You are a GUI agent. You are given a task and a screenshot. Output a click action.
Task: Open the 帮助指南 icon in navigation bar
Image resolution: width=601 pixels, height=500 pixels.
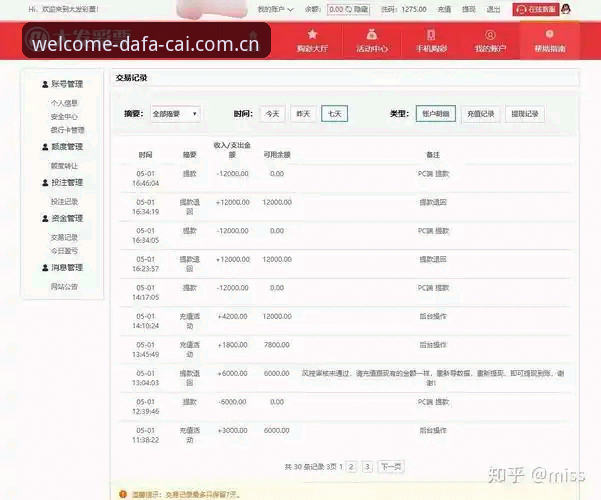pyautogui.click(x=550, y=35)
